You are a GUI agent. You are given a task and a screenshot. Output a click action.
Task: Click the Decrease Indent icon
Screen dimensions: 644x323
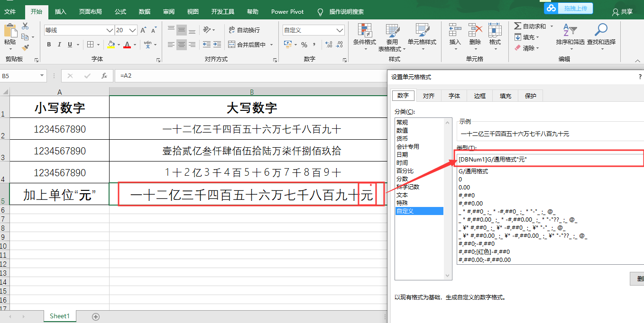pos(206,45)
